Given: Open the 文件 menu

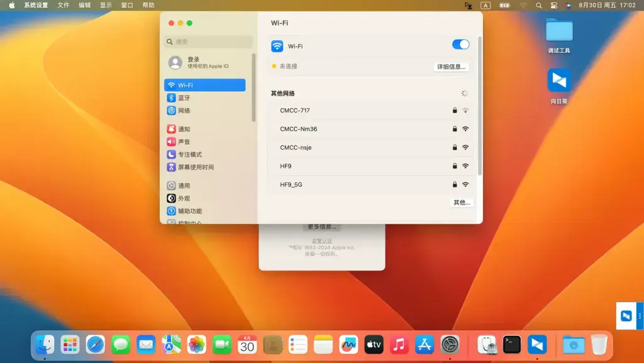Looking at the screenshot, I should click(64, 5).
